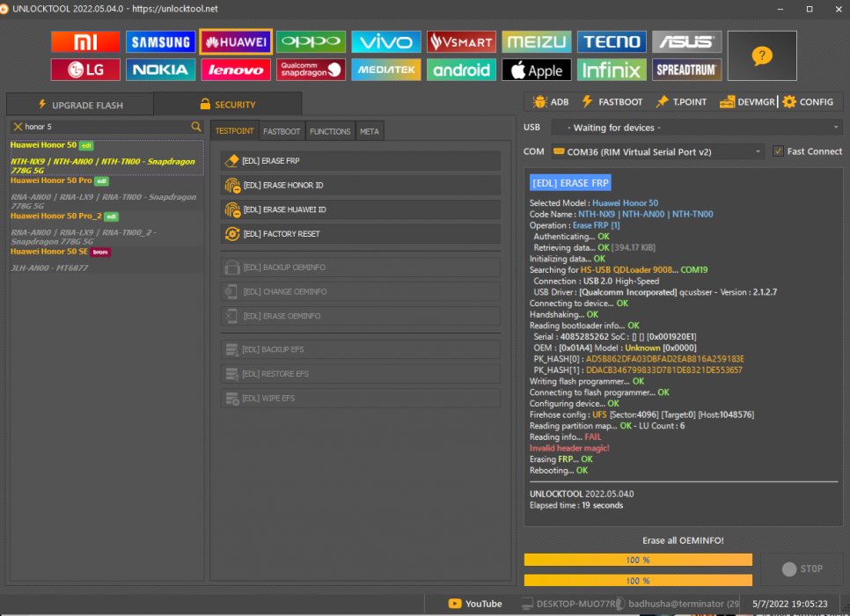Open the FASTBOOT sub-tab
Screen dimensions: 850x616
point(282,132)
